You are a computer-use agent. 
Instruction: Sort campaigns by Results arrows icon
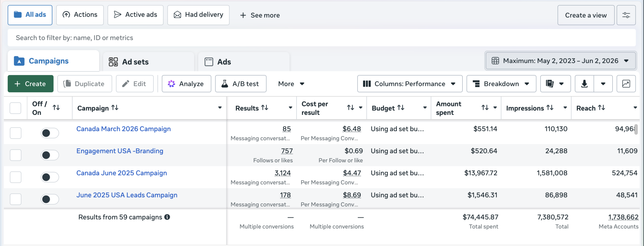pos(265,108)
